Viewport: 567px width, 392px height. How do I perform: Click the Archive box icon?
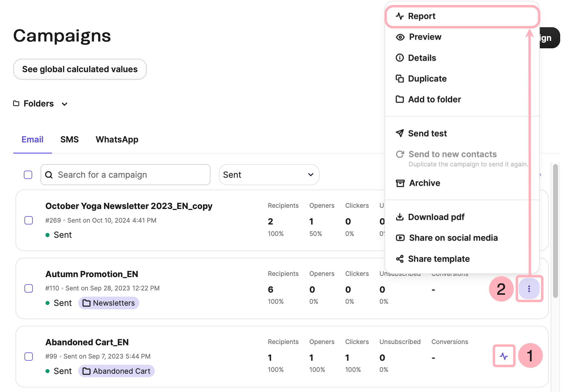400,183
